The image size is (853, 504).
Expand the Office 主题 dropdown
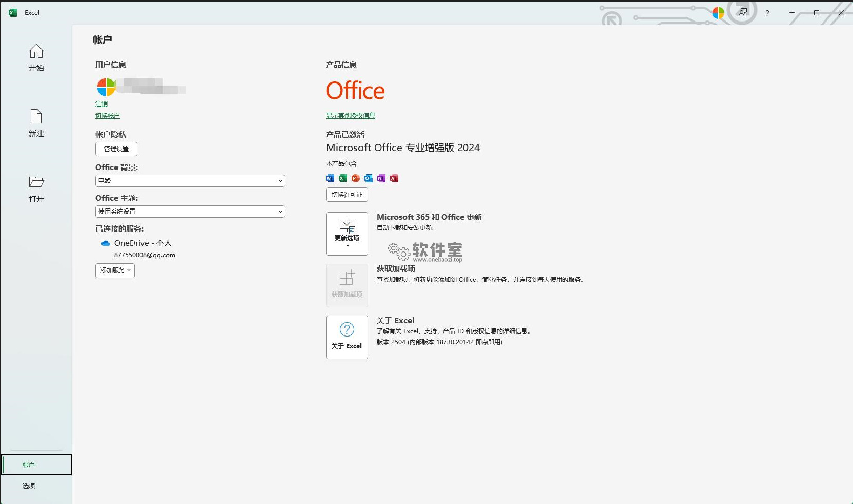pos(190,212)
